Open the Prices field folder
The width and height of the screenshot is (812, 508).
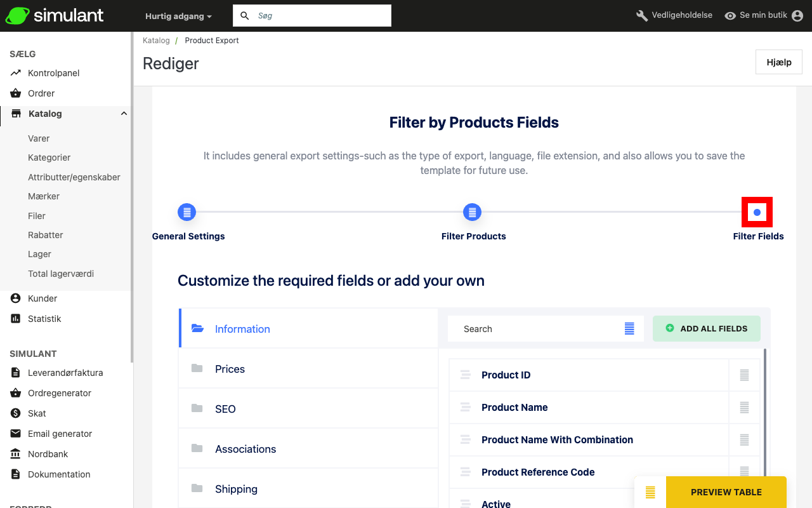(x=230, y=369)
